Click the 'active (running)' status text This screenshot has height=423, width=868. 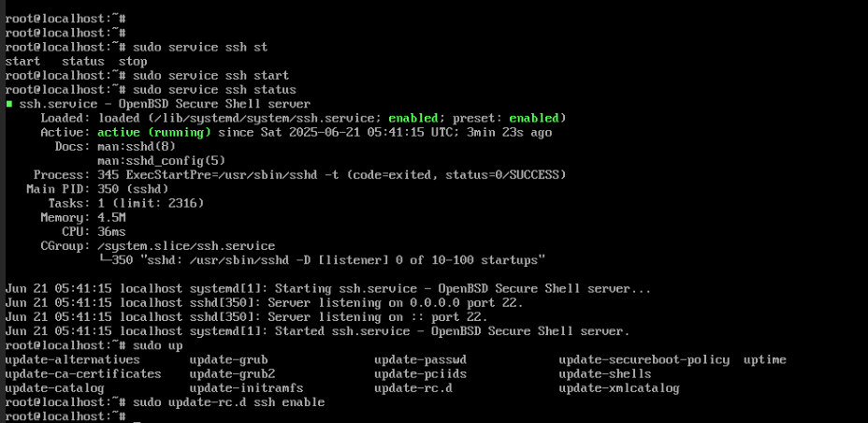(154, 132)
